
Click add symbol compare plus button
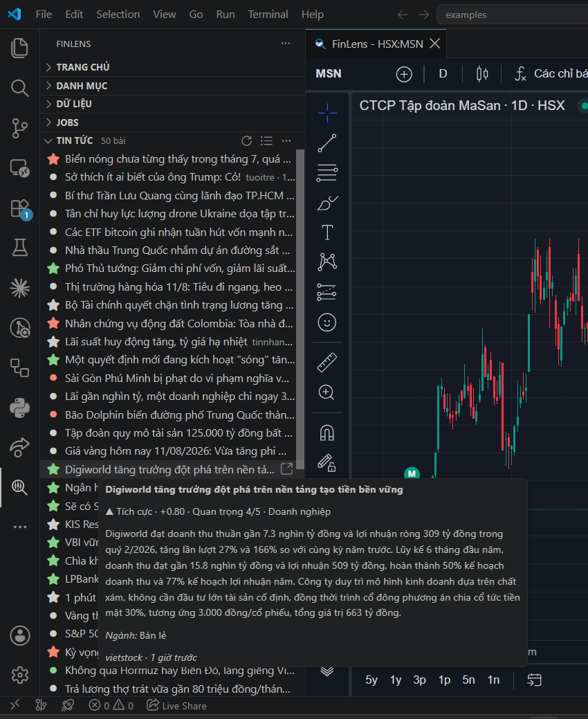(404, 74)
